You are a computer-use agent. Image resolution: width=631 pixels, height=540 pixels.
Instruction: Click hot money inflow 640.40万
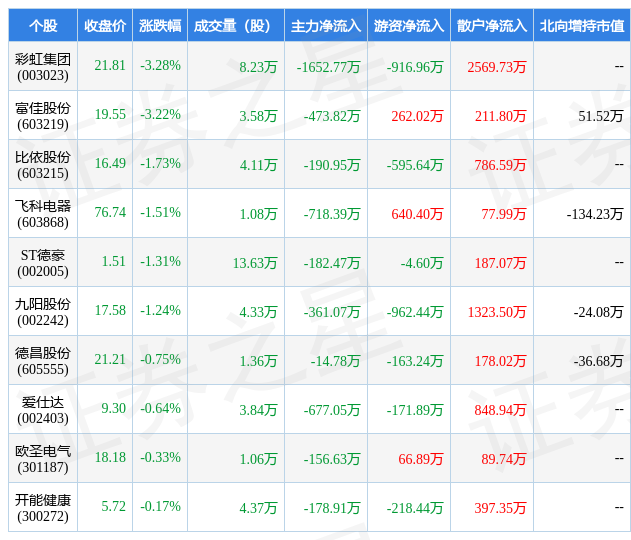(x=417, y=214)
